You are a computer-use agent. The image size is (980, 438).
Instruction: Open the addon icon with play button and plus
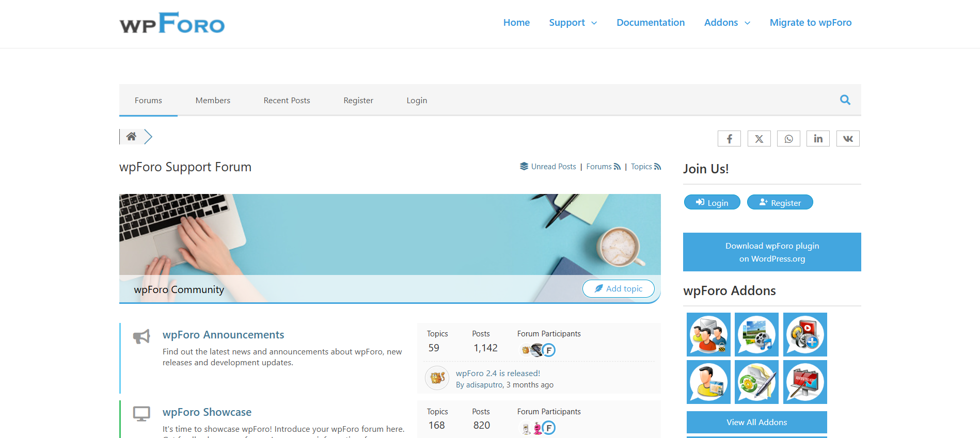(805, 334)
